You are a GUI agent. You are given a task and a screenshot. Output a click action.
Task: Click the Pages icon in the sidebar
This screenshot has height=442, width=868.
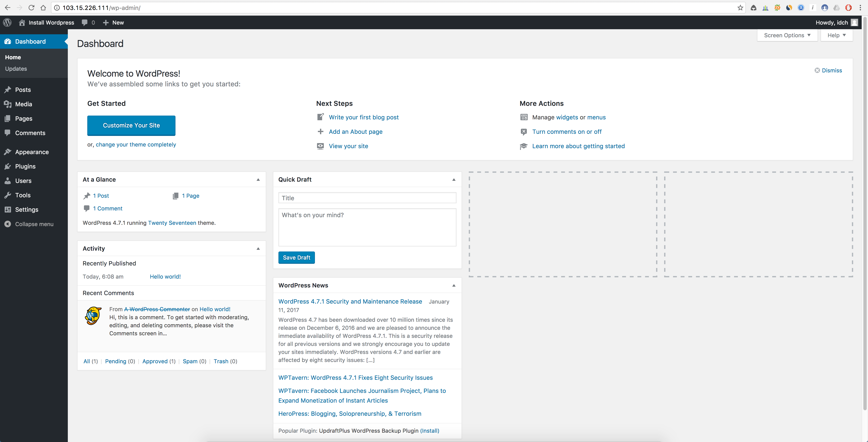click(8, 118)
